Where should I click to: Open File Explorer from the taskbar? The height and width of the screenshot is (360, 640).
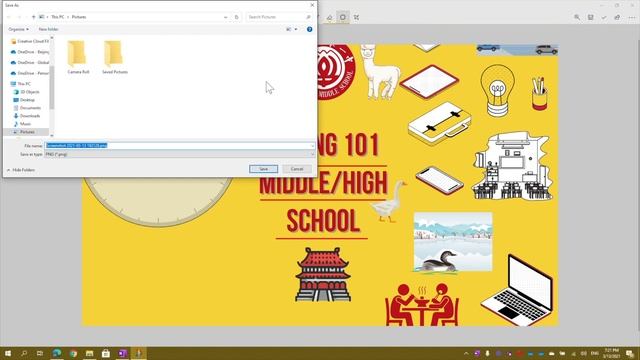click(x=90, y=353)
